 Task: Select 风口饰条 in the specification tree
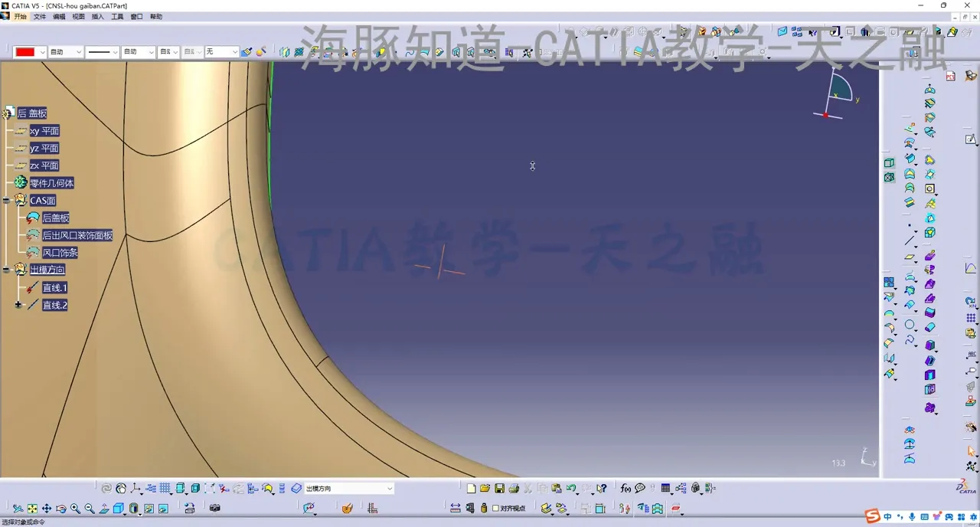[60, 253]
